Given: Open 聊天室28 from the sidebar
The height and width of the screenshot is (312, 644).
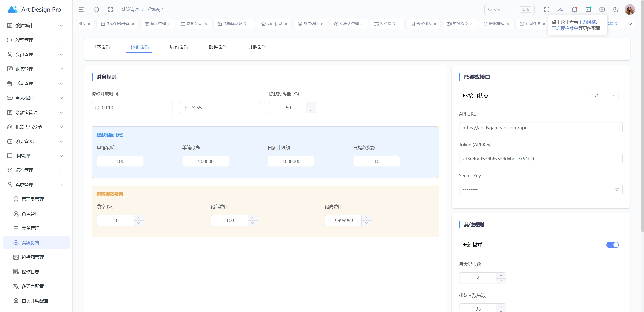Looking at the screenshot, I should click(24, 141).
